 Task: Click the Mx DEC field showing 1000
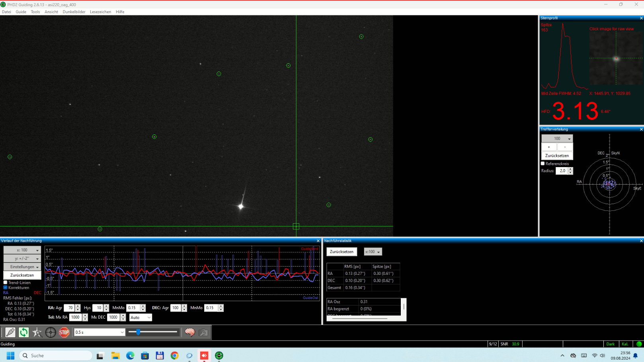(x=114, y=317)
